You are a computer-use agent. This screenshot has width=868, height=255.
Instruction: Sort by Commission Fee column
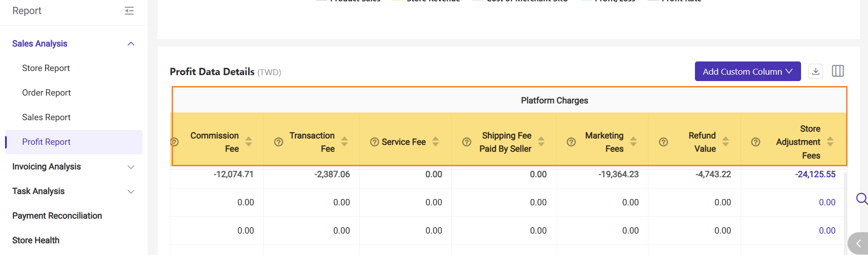pyautogui.click(x=249, y=142)
